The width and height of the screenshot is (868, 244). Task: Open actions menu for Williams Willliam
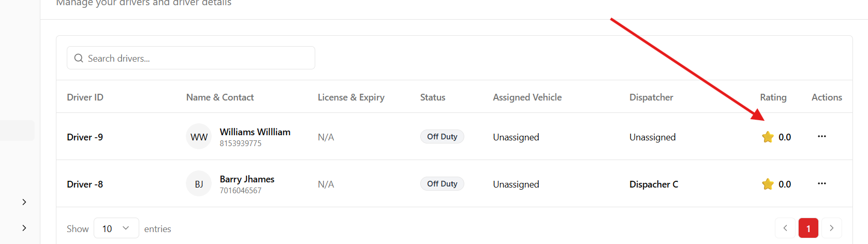pyautogui.click(x=821, y=137)
